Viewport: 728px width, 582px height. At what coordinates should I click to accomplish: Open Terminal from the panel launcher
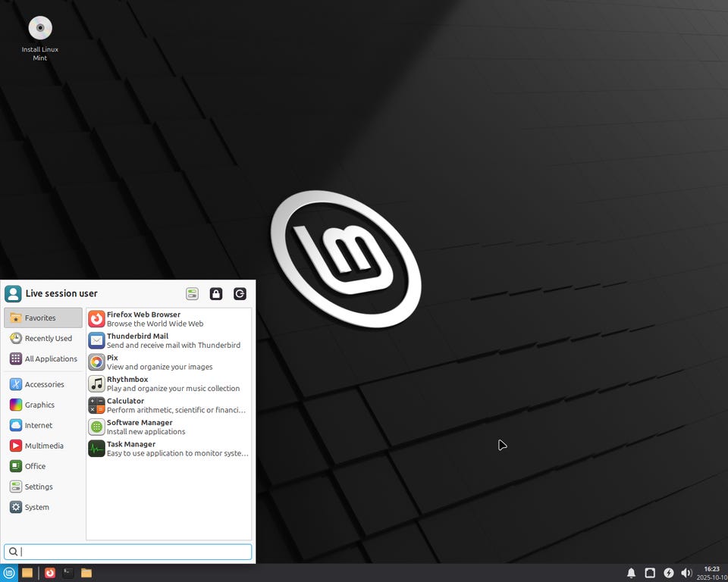[67, 573]
